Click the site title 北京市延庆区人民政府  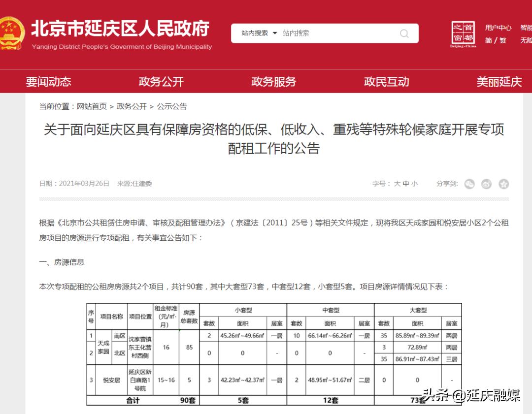(x=121, y=28)
